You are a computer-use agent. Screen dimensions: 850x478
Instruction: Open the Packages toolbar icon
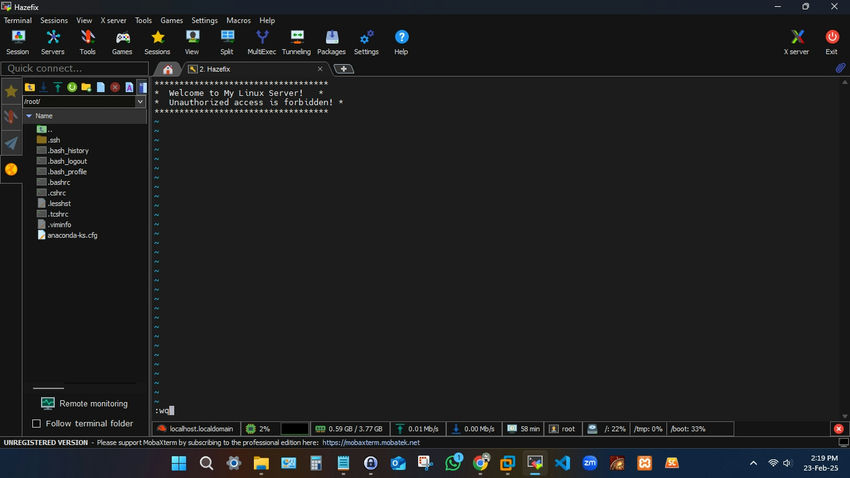pos(331,42)
